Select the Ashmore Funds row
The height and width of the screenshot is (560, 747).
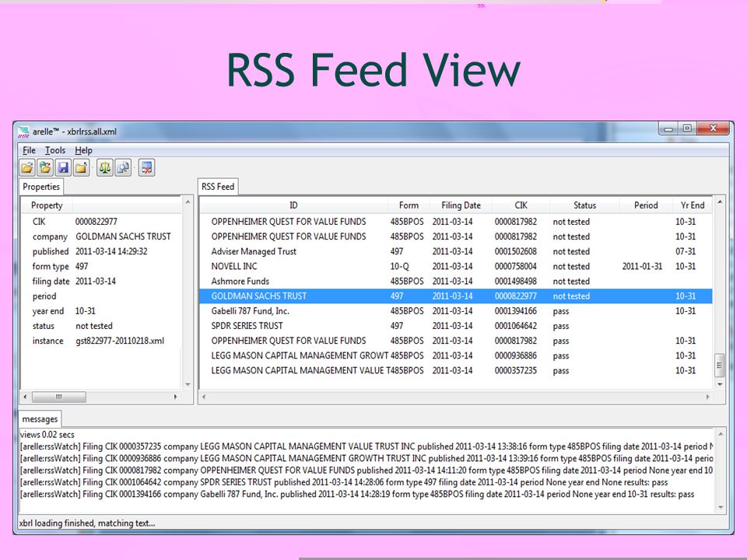pos(456,281)
